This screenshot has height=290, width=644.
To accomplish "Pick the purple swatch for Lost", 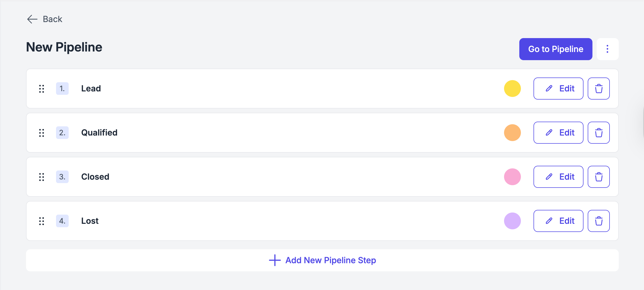I will (x=512, y=221).
